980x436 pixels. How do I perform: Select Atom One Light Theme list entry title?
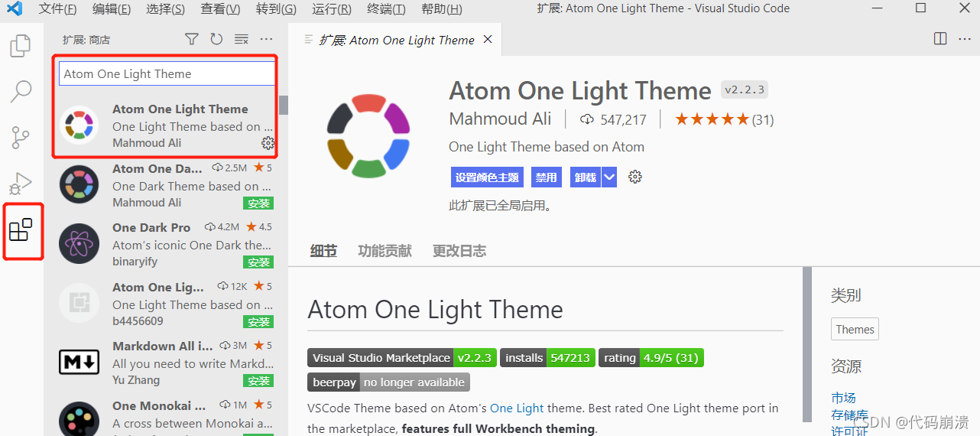tap(180, 109)
